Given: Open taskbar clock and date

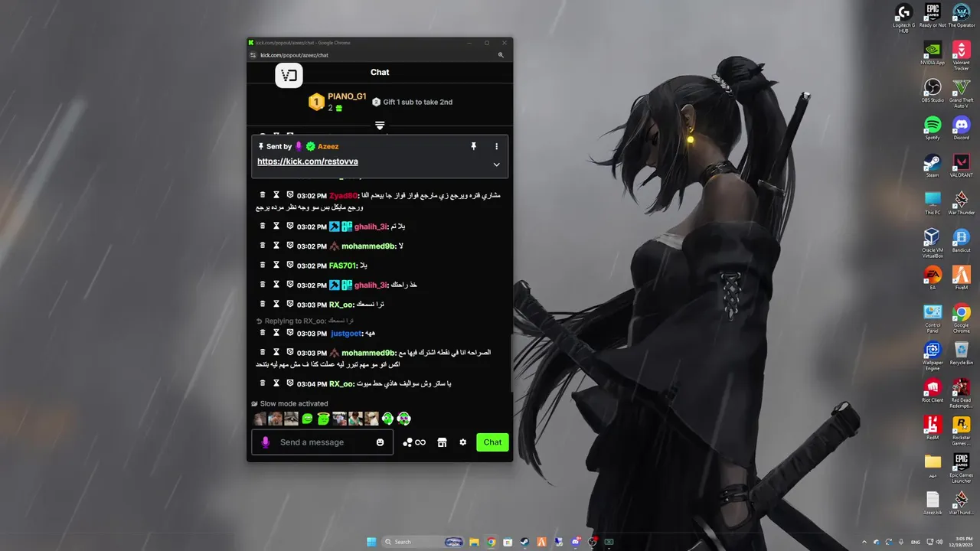Looking at the screenshot, I should click(963, 542).
